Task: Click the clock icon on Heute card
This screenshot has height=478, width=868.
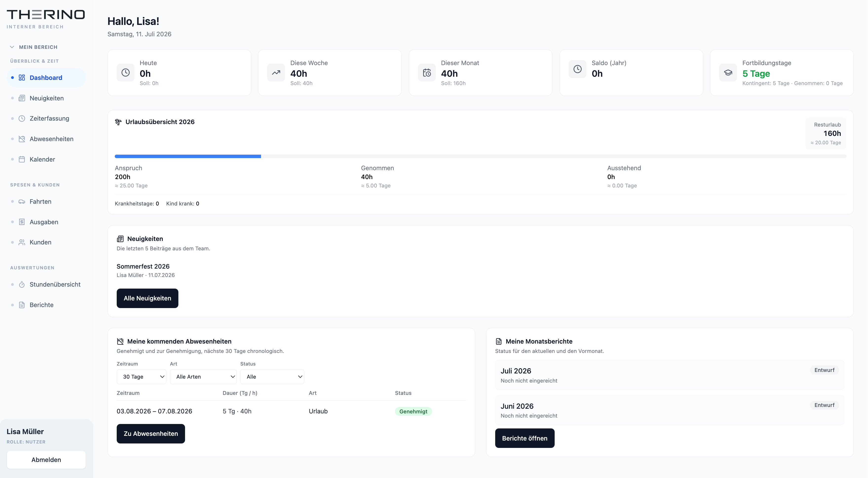Action: (125, 73)
